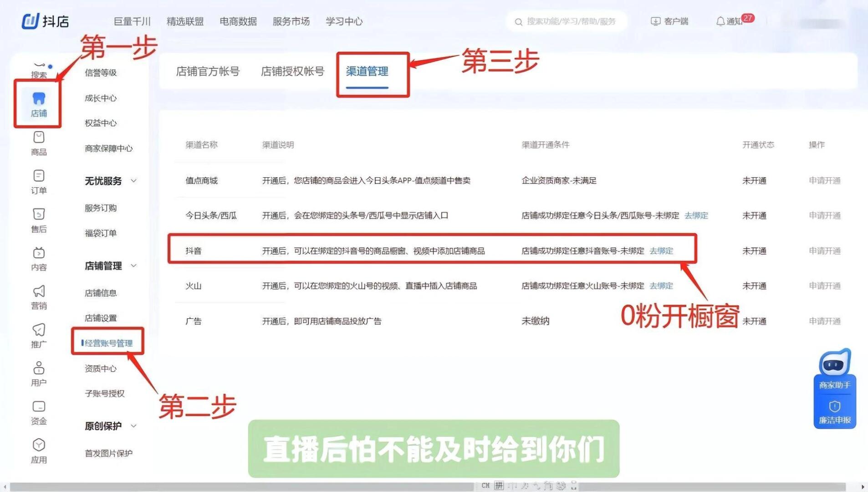This screenshot has width=868, height=492.
Task: Open the 售后 sidebar icon
Action: (39, 214)
